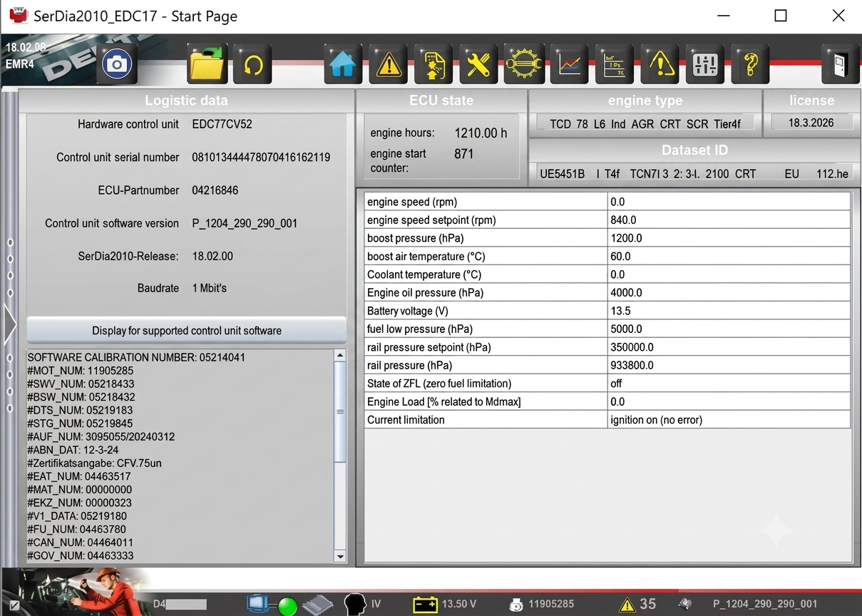This screenshot has height=616, width=862.
Task: Select Engine oil pressure value 4000.0
Action: 729,293
